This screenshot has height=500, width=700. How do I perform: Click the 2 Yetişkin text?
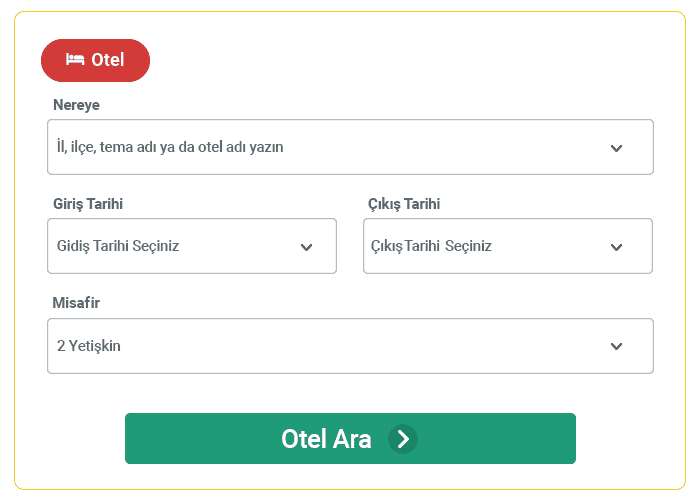point(88,346)
